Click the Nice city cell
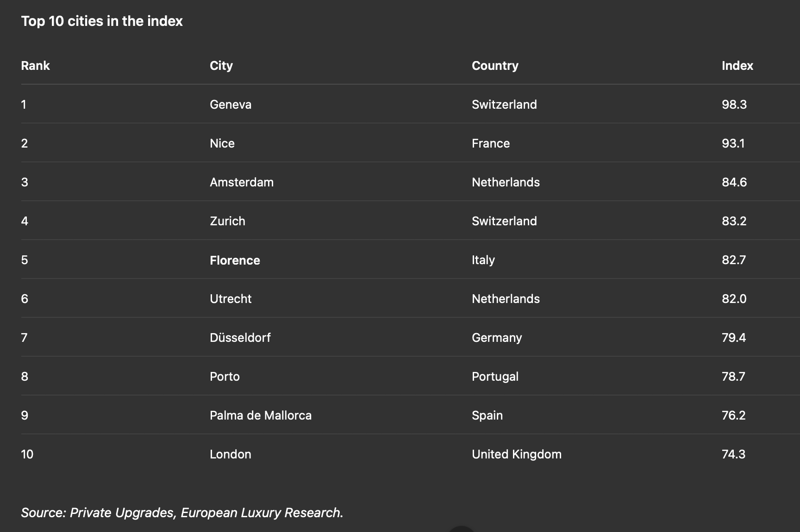This screenshot has width=800, height=532. pyautogui.click(x=222, y=143)
